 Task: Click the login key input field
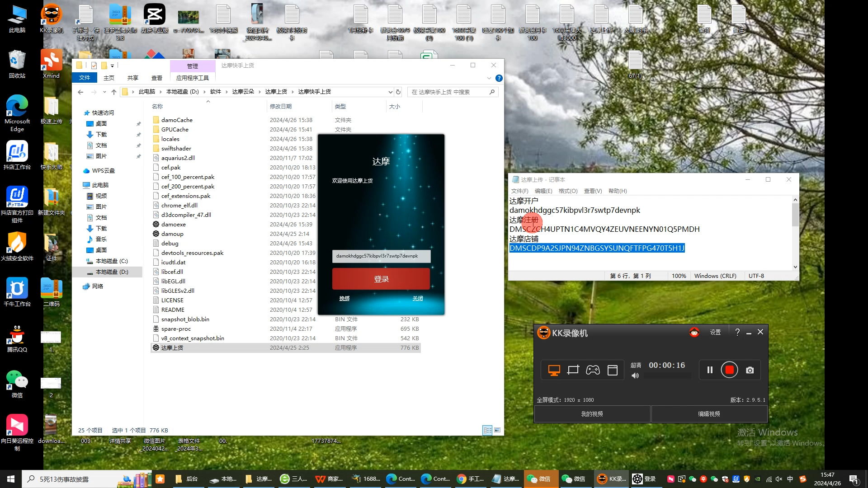point(381,256)
